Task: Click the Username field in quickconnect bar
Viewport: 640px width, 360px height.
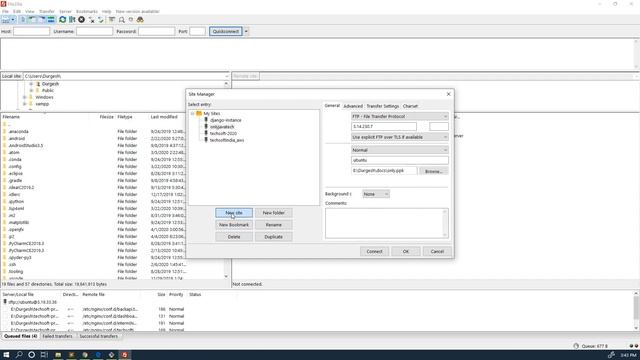Action: click(x=94, y=31)
